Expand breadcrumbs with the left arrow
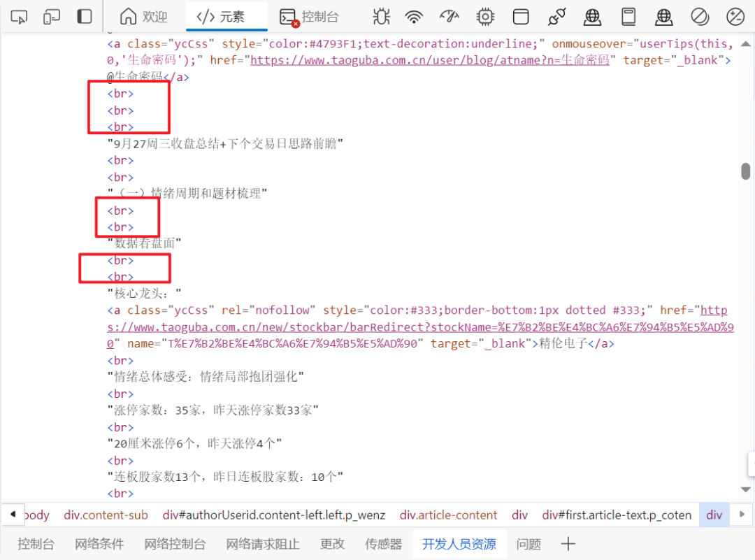Screen dimensions: 755x560 point(13,514)
